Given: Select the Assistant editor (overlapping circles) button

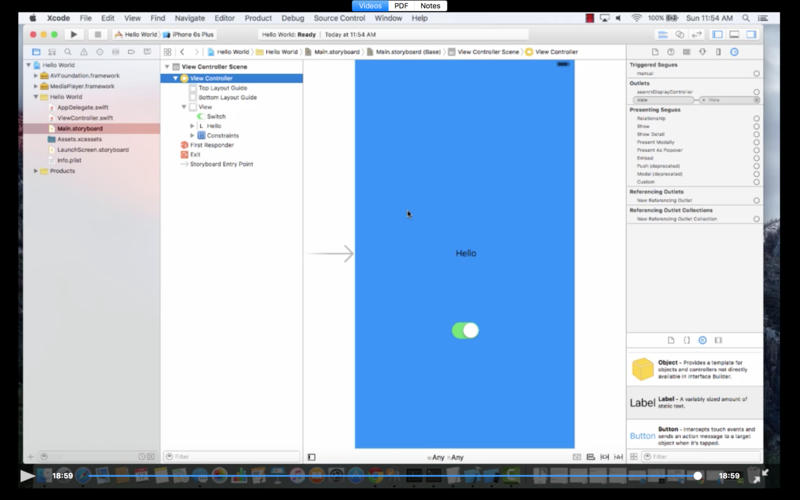Looking at the screenshot, I should (x=680, y=35).
